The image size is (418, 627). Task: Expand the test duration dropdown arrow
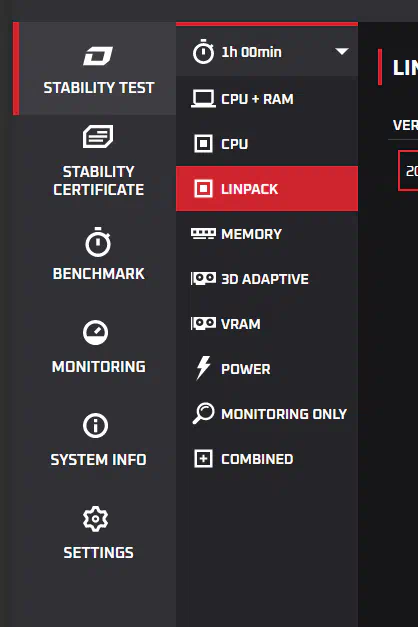(342, 51)
